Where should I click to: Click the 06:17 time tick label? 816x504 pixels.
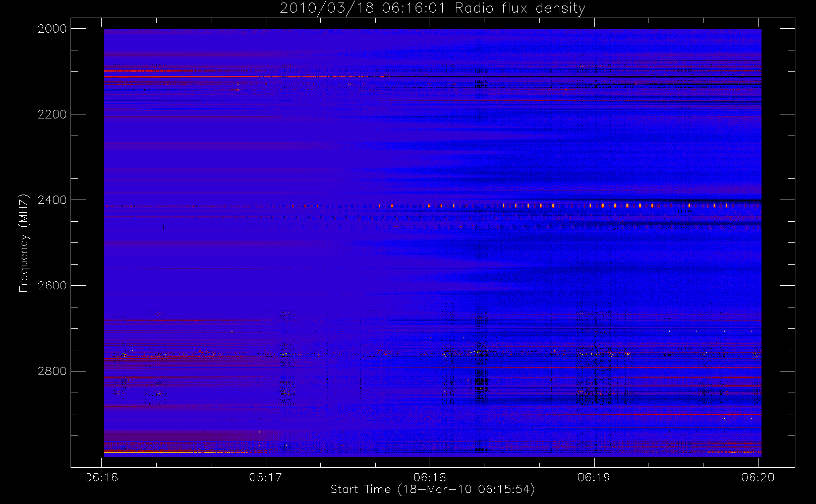pyautogui.click(x=265, y=477)
